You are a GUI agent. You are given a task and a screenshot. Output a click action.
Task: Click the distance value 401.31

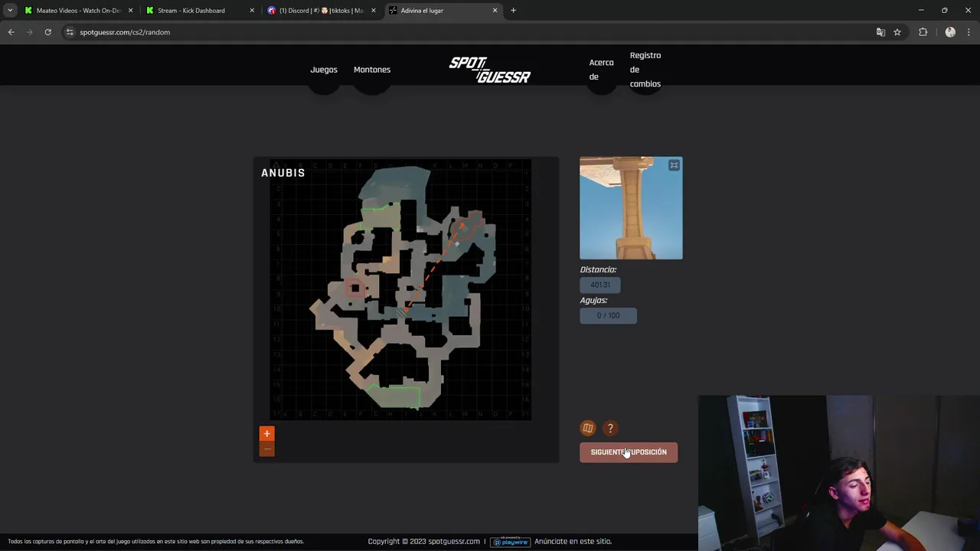[x=600, y=285]
